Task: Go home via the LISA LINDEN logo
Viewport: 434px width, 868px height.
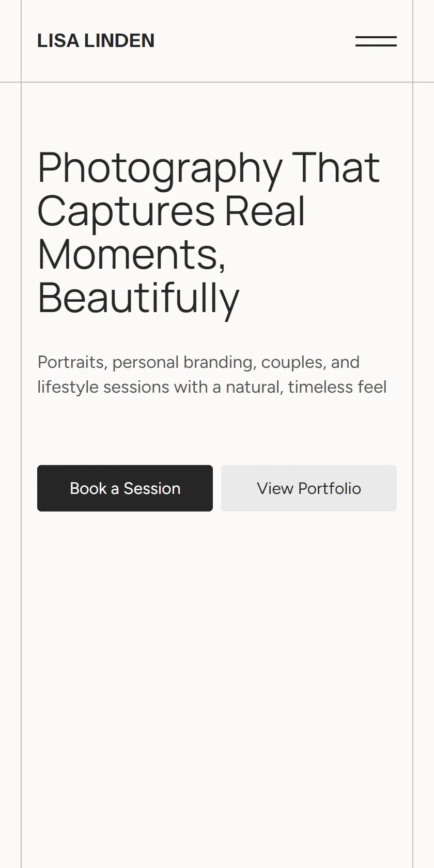Action: tap(96, 41)
